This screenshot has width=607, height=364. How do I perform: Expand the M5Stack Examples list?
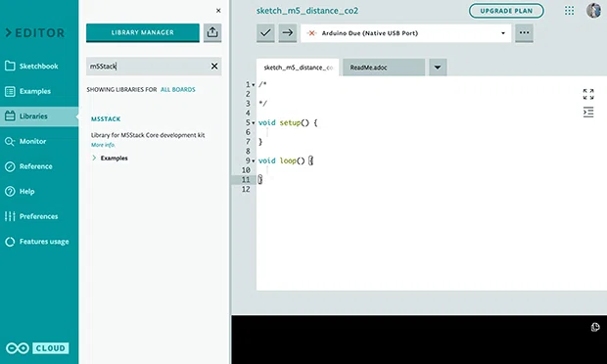[110, 158]
